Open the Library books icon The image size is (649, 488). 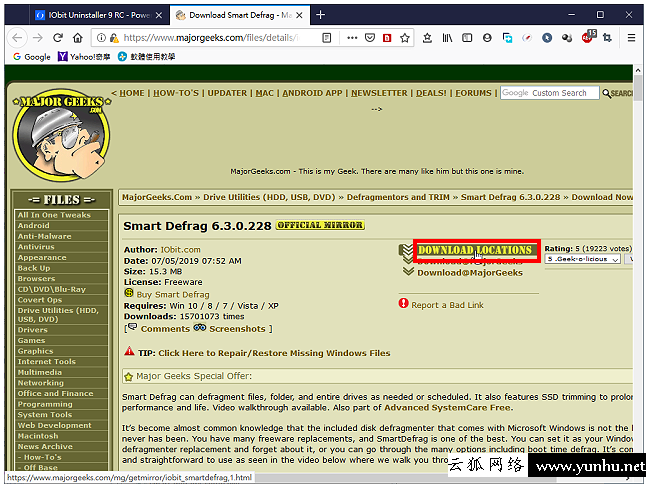tap(447, 38)
